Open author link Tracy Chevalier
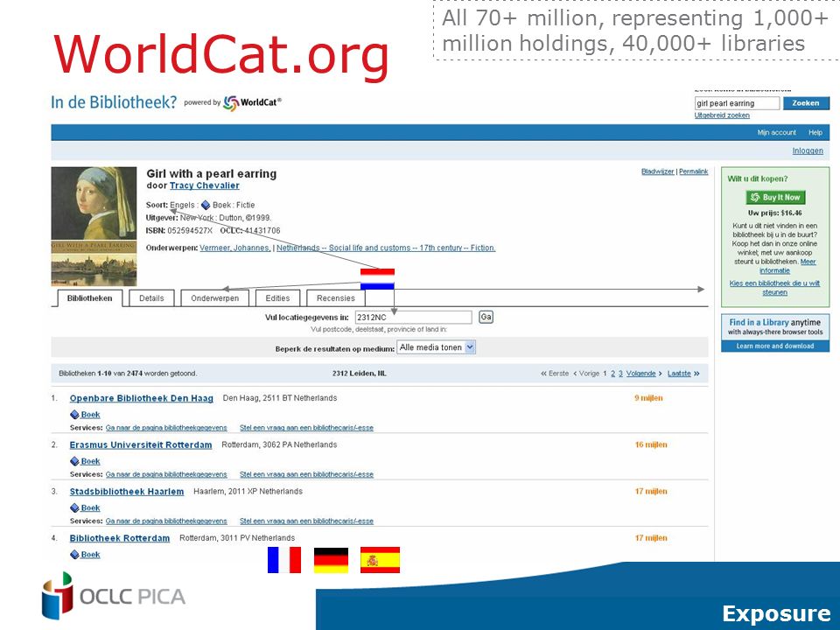The image size is (840, 630). (x=205, y=185)
